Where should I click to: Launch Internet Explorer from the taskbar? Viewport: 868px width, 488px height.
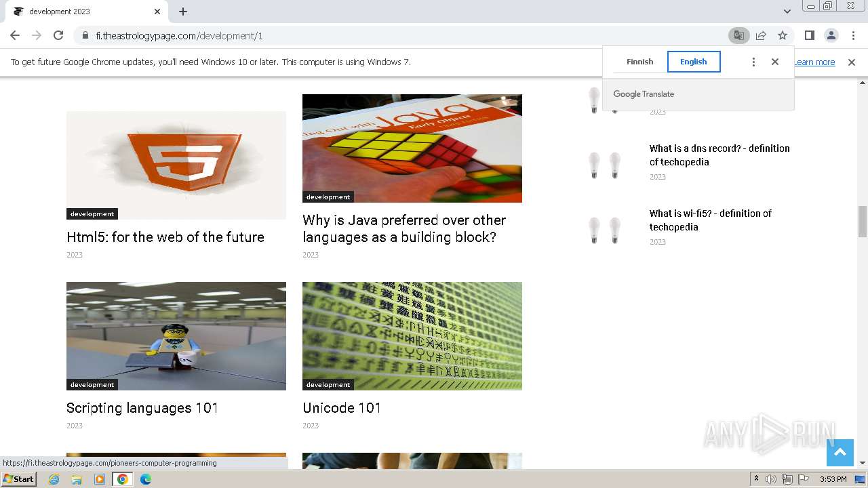point(54,479)
